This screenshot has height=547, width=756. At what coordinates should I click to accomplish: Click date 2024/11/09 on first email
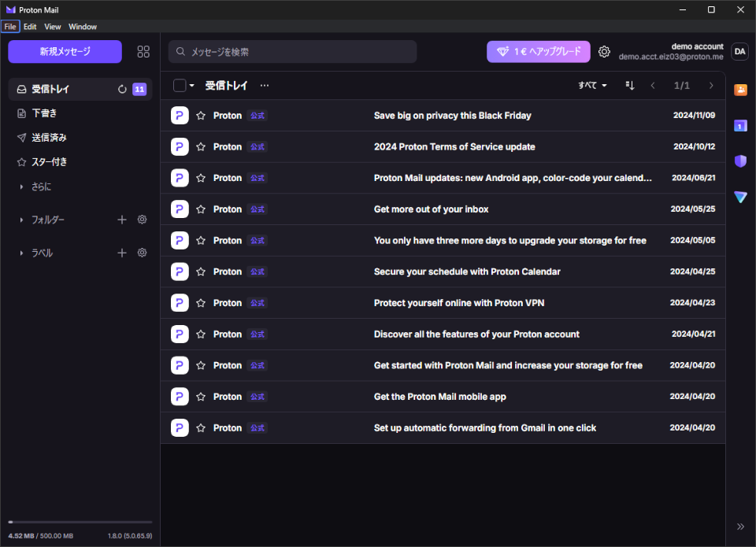(694, 116)
